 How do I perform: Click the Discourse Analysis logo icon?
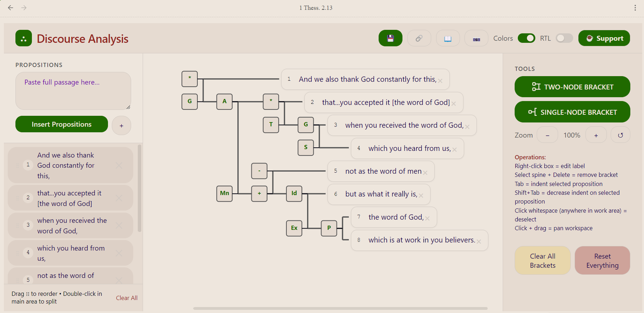23,38
